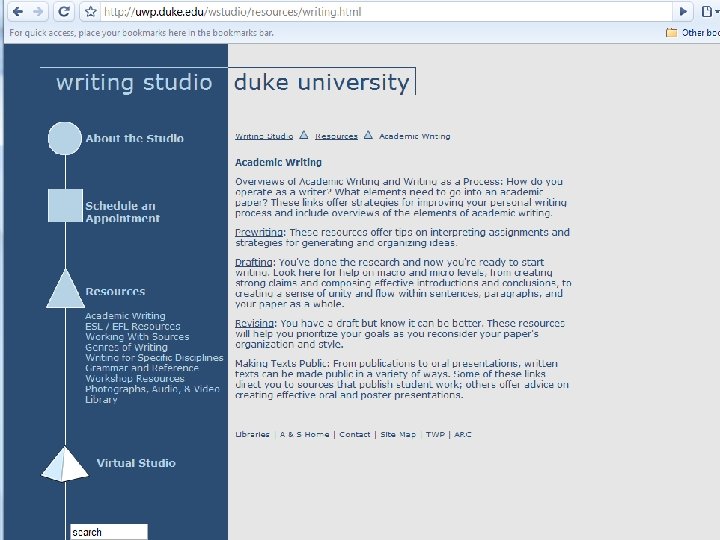Image resolution: width=720 pixels, height=540 pixels.
Task: Open About the Studio section
Action: (135, 138)
